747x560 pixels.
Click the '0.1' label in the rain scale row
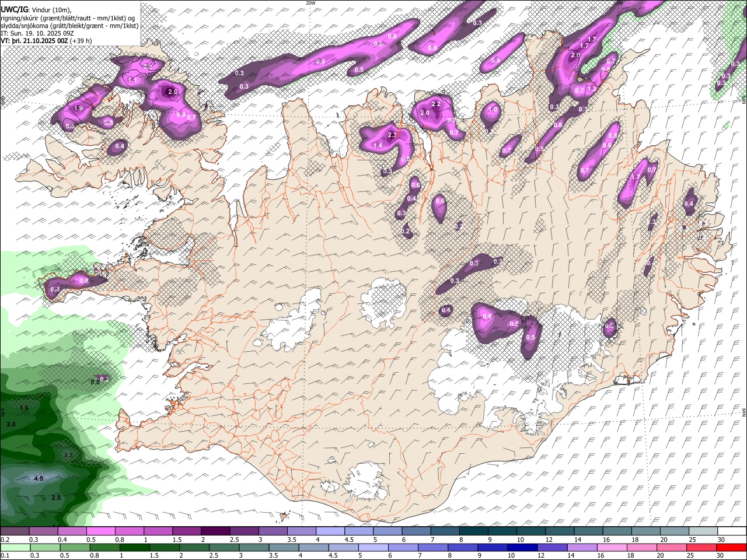pos(5,555)
